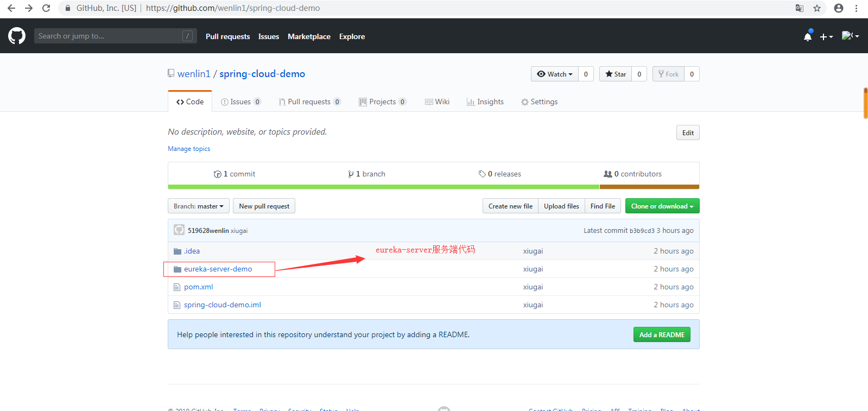Star the repository
This screenshot has height=411, width=868.
[616, 74]
